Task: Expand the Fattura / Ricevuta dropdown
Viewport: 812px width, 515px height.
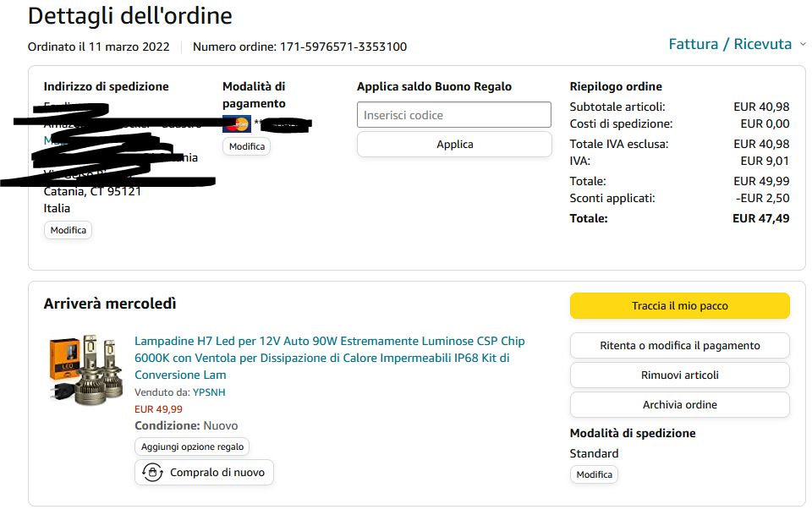Action: point(730,44)
